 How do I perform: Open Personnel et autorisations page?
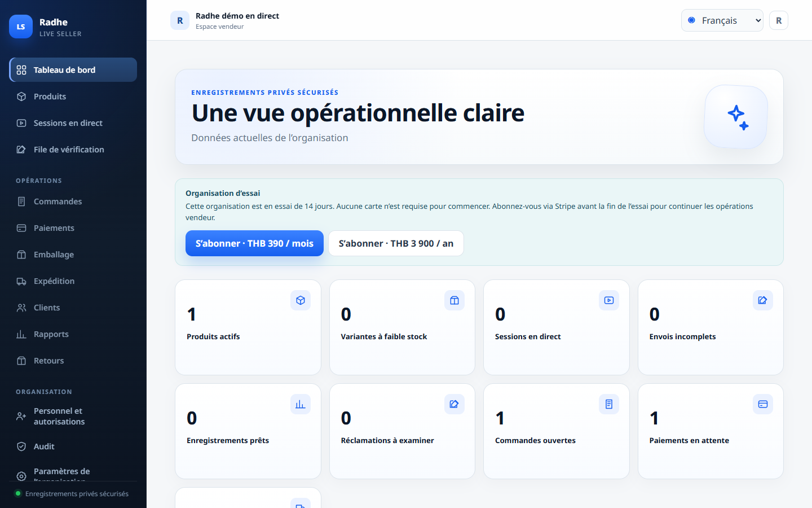pyautogui.click(x=73, y=417)
